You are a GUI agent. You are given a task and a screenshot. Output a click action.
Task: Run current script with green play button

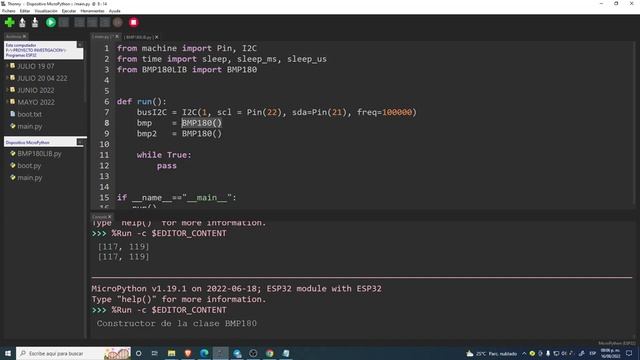tap(51, 22)
